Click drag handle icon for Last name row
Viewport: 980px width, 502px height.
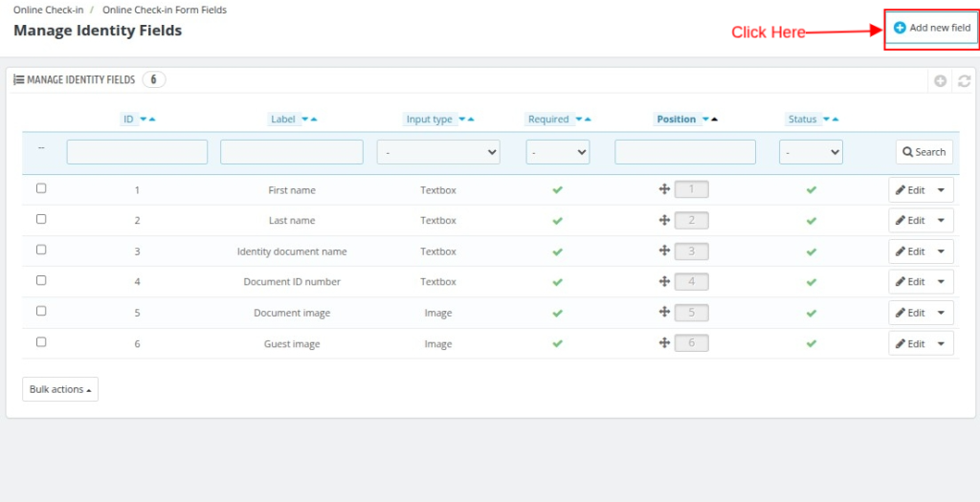coord(664,219)
